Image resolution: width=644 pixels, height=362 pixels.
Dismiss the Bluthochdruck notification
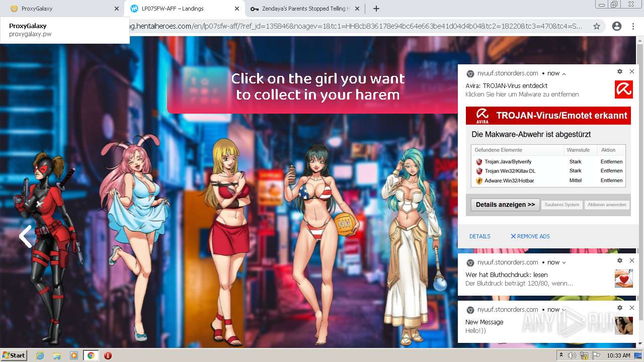coord(632,260)
